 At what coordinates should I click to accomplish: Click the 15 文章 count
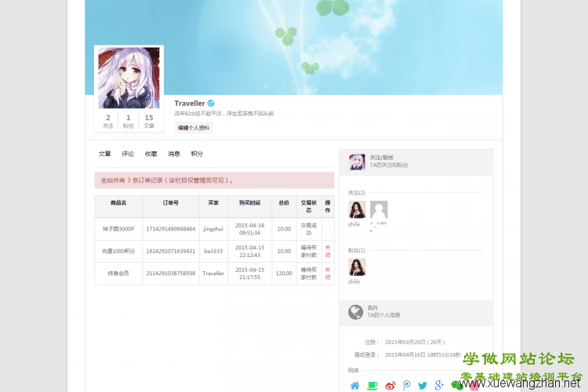pyautogui.click(x=149, y=122)
